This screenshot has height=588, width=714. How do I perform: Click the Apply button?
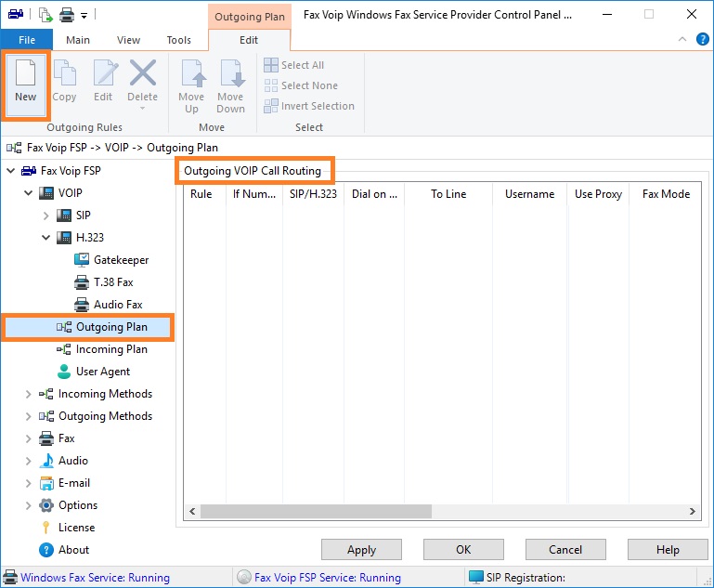(361, 550)
